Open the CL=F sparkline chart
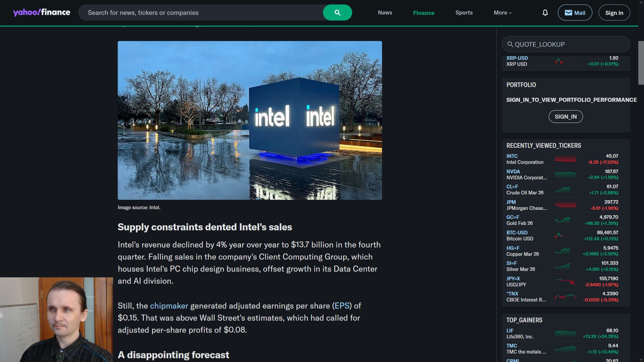Screen dimensions: 644x362 [x=566, y=190]
